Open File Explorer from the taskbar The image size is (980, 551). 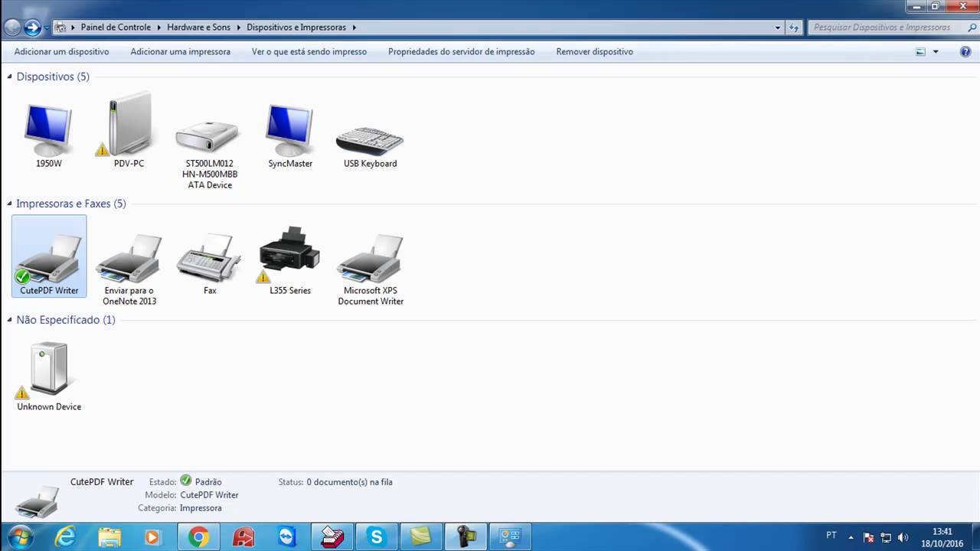click(109, 537)
